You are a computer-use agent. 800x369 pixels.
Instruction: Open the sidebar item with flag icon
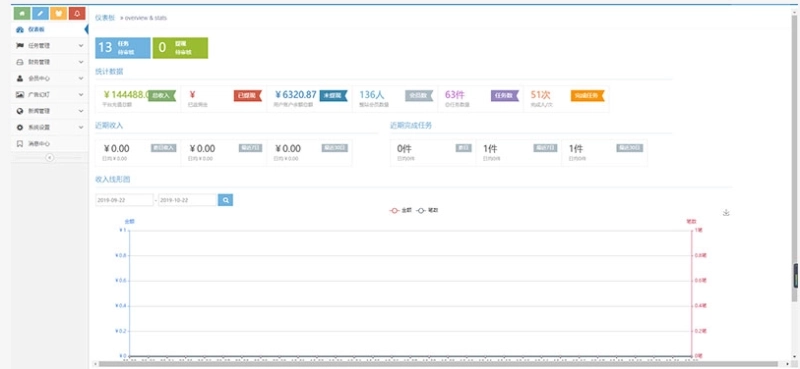click(x=49, y=45)
